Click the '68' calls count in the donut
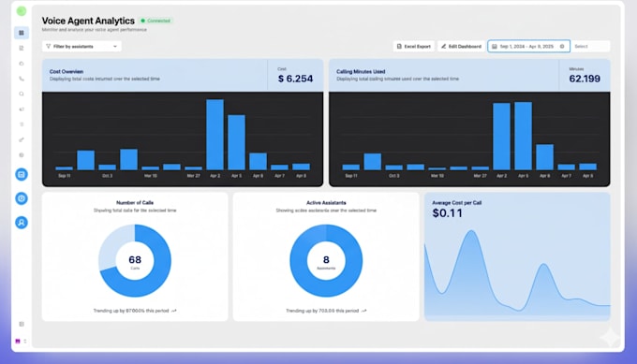Image resolution: width=637 pixels, height=364 pixels. coord(135,260)
